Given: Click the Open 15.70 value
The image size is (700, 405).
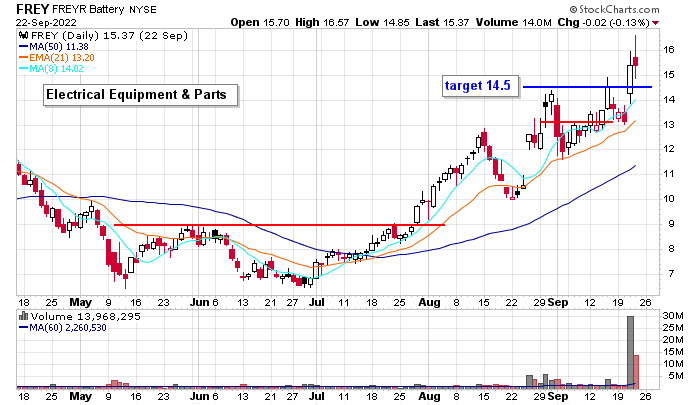Looking at the screenshot, I should tap(260, 22).
